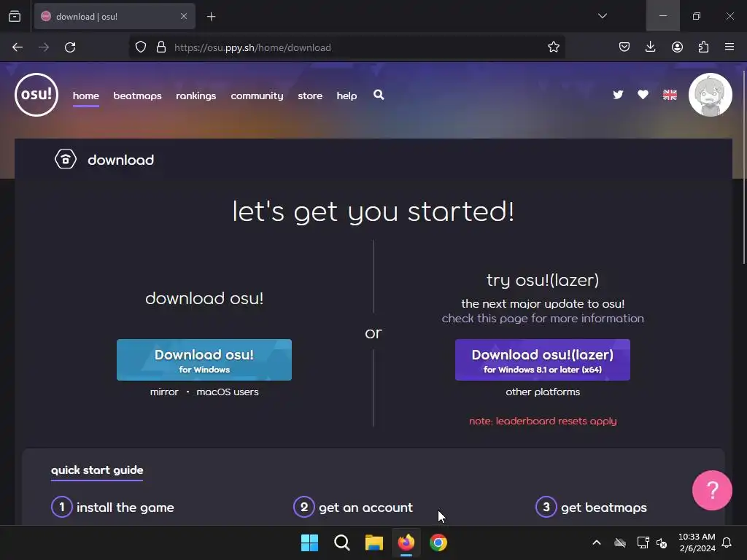The width and height of the screenshot is (747, 560).
Task: Click step 3 get beatmaps
Action: 591,507
